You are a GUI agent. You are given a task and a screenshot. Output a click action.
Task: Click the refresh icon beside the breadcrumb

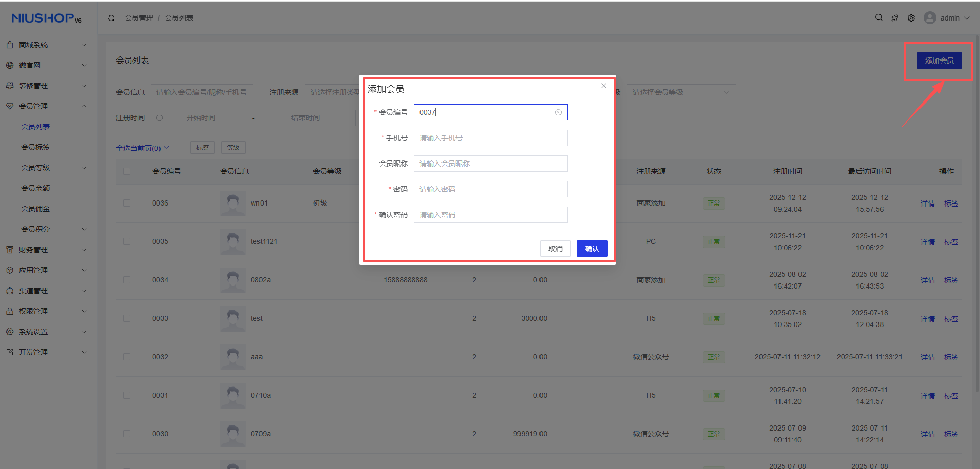[111, 18]
